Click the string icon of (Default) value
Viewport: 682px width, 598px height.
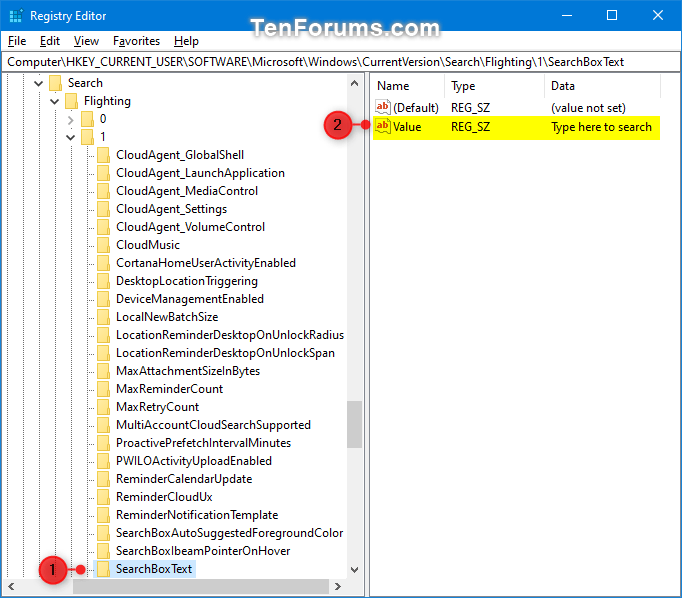[x=383, y=107]
